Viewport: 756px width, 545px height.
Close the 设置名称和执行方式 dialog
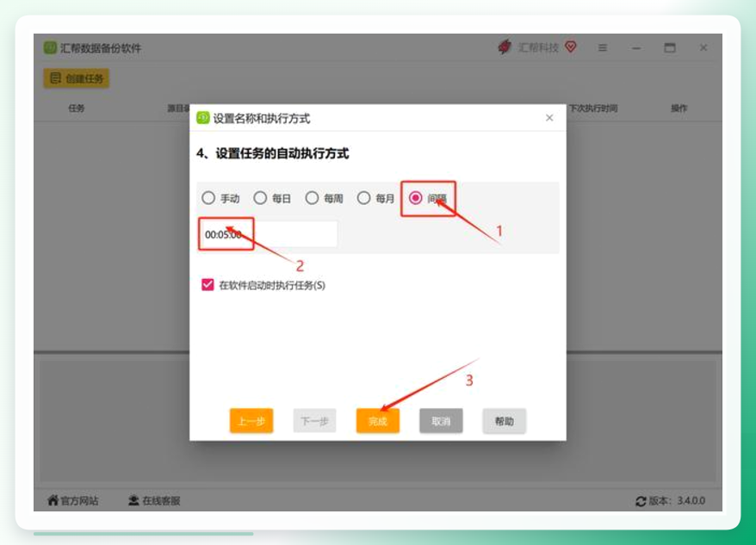(549, 118)
